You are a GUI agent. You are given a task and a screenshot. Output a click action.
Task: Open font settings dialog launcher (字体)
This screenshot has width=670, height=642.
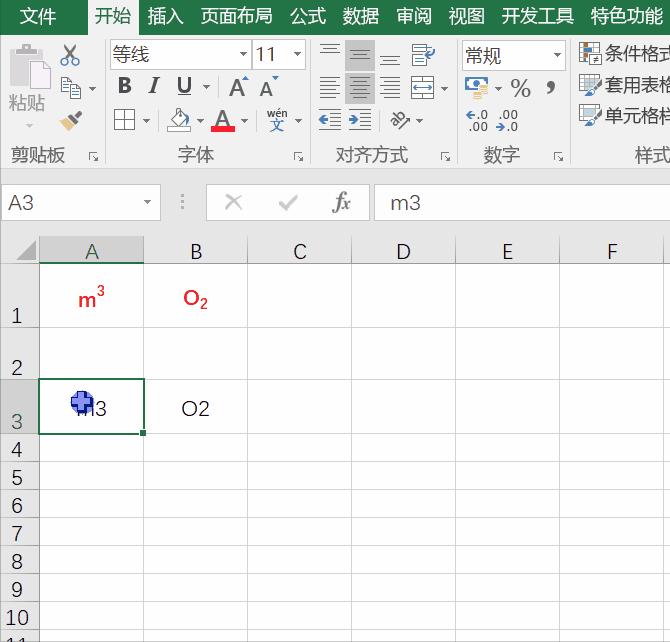(x=298, y=157)
